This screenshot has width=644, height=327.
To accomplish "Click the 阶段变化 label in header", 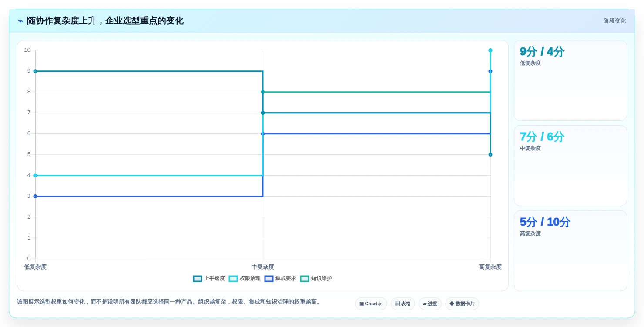I will click(614, 21).
